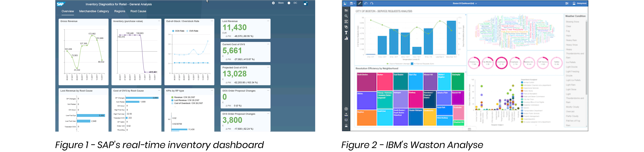
Task: Click the SoS Reliab 1,600 bar
Action: [133, 102]
